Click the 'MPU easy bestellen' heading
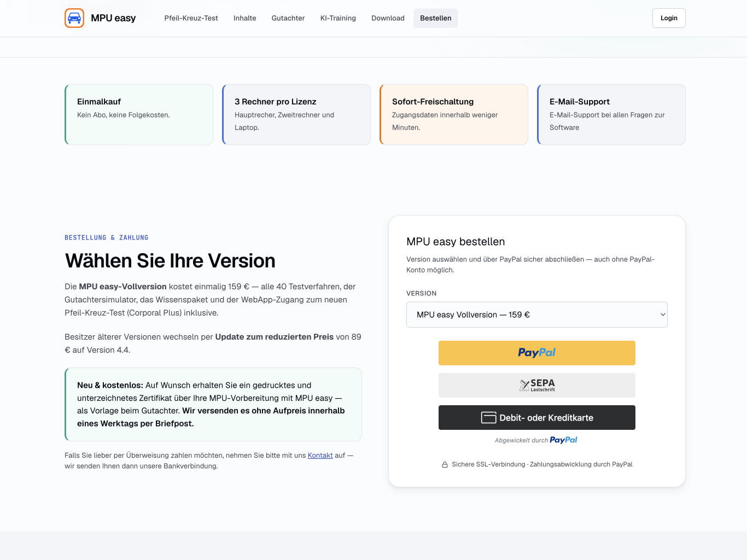 click(456, 242)
